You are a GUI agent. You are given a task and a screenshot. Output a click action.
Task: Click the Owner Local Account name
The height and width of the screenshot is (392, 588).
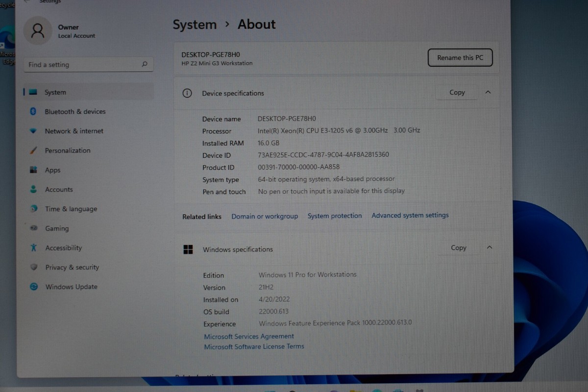[76, 31]
